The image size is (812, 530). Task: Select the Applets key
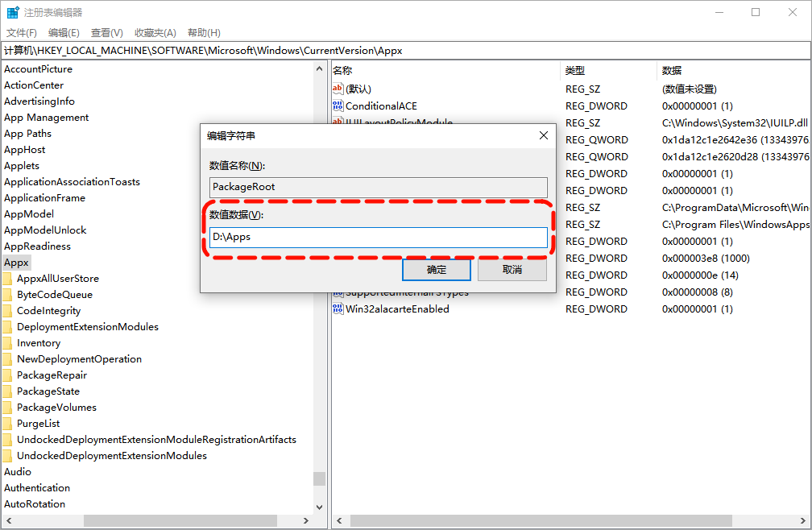22,166
